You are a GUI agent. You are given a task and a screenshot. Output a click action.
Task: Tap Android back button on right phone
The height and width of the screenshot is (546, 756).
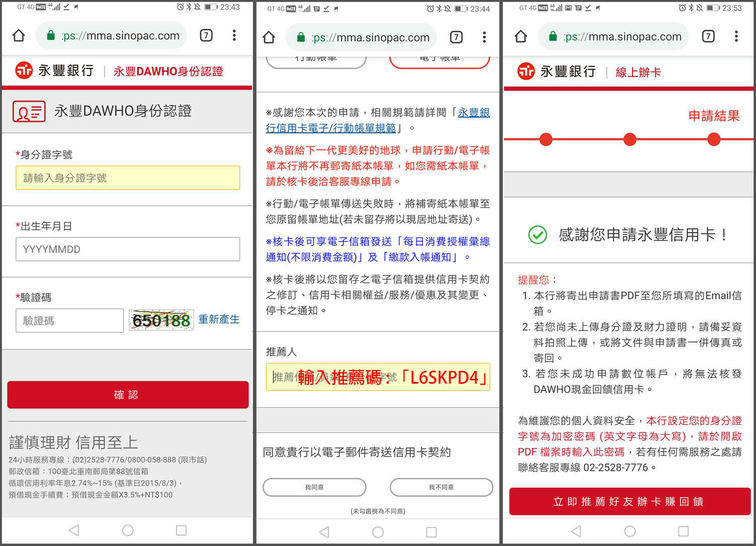click(576, 531)
